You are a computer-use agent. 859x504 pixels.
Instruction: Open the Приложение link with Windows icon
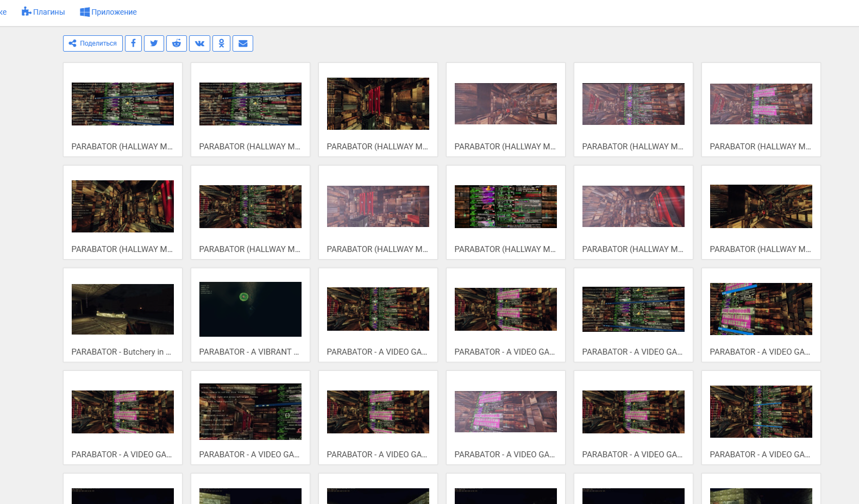point(108,12)
